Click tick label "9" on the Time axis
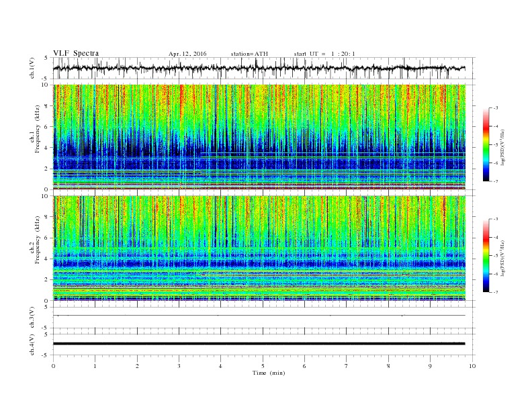532x411 pixels. (430, 366)
